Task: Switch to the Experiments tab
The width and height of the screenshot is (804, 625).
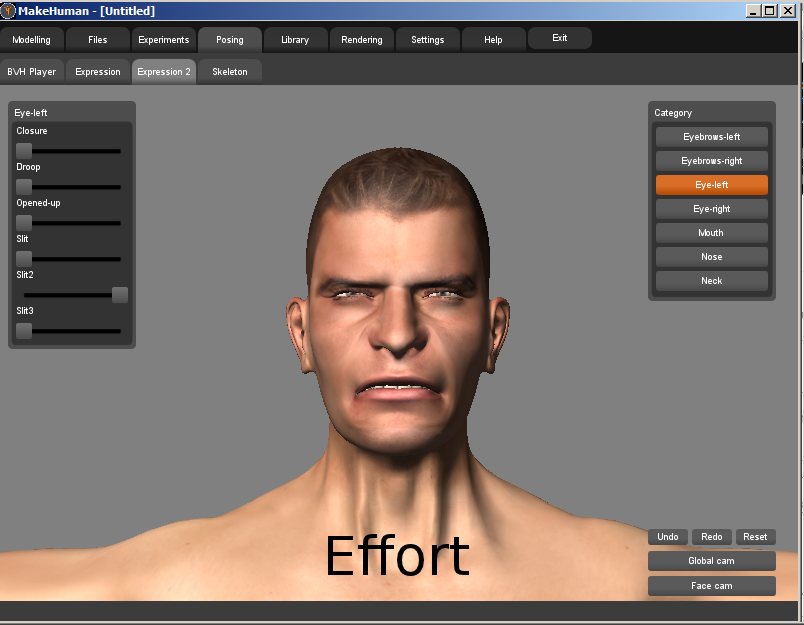Action: (x=164, y=39)
